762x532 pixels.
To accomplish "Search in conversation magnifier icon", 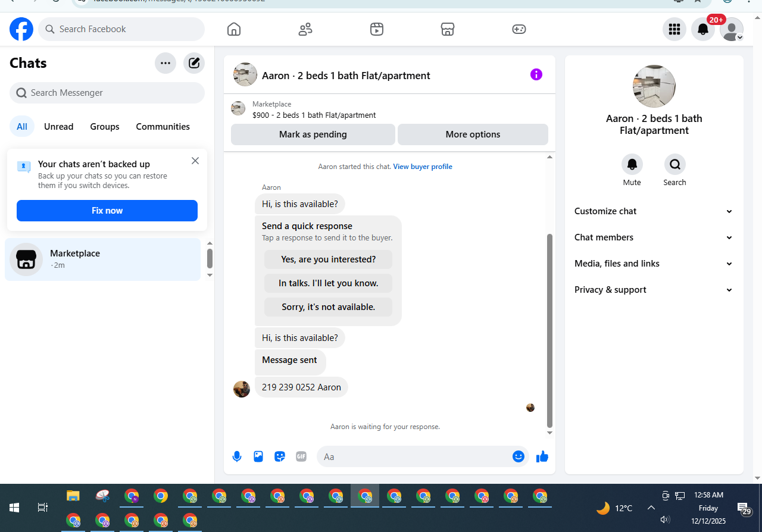I will pos(675,164).
